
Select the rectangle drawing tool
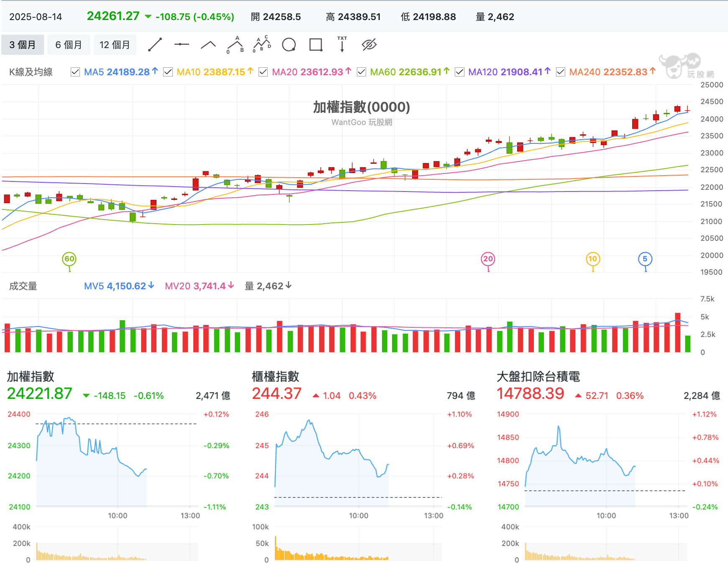click(316, 45)
